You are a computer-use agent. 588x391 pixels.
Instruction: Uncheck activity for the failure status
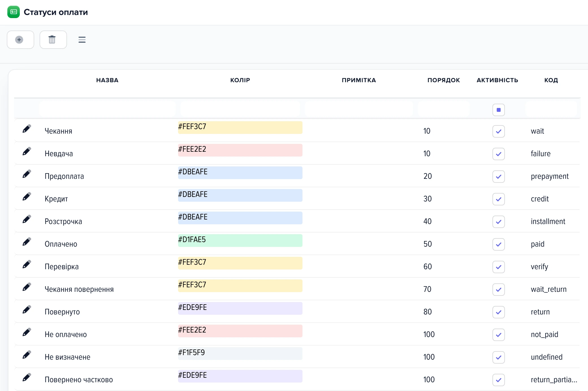click(498, 154)
